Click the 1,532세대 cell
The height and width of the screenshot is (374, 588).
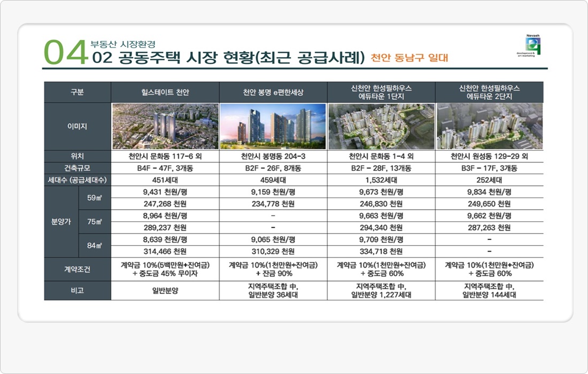pos(381,180)
